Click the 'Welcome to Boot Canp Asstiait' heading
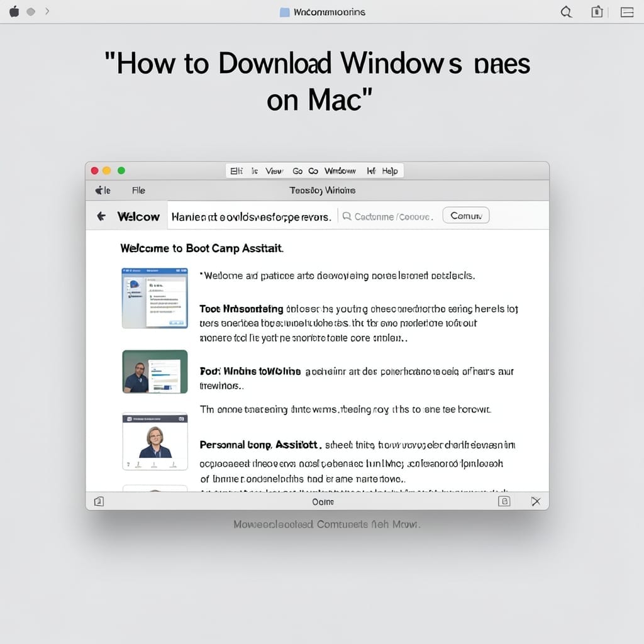This screenshot has height=644, width=644. coord(202,248)
